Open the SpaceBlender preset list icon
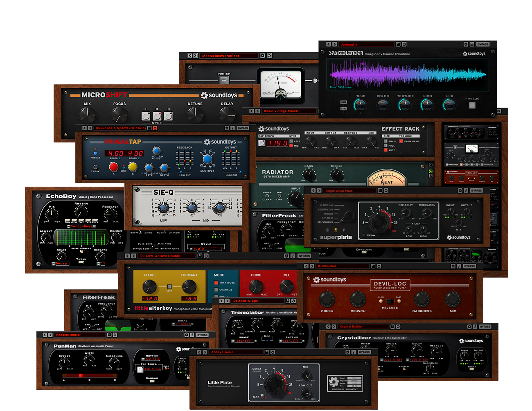 [x=472, y=44]
